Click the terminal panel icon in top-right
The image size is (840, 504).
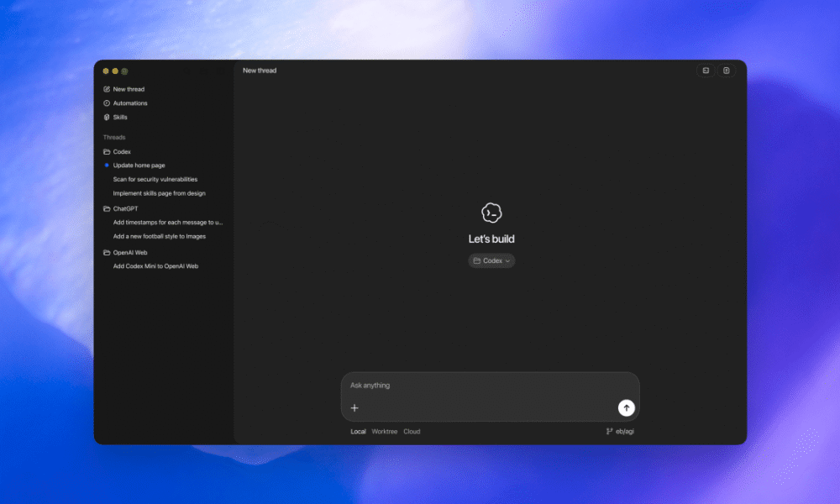coord(706,71)
